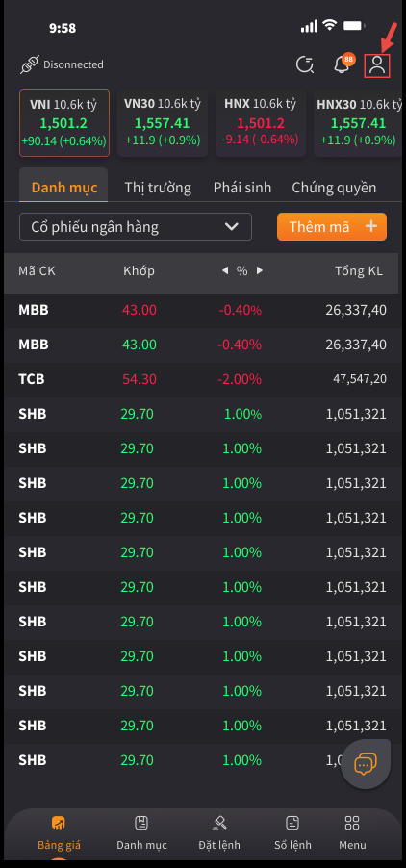This screenshot has width=406, height=868.
Task: Open the floating chat bubble icon
Action: tap(366, 764)
